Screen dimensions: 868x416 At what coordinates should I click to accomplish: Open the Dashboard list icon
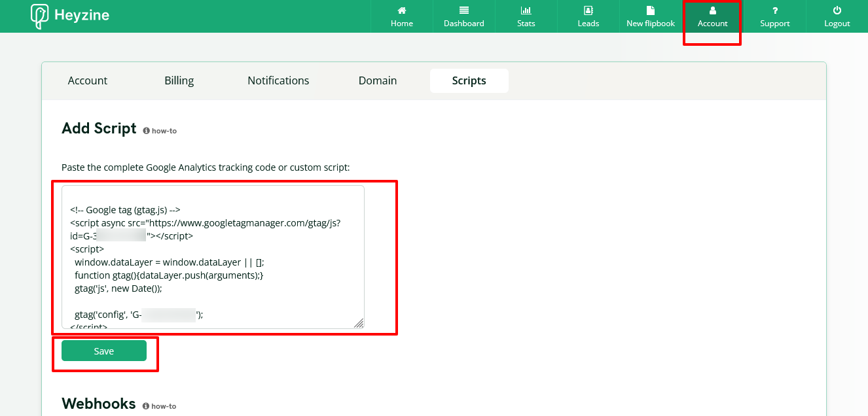point(464,10)
